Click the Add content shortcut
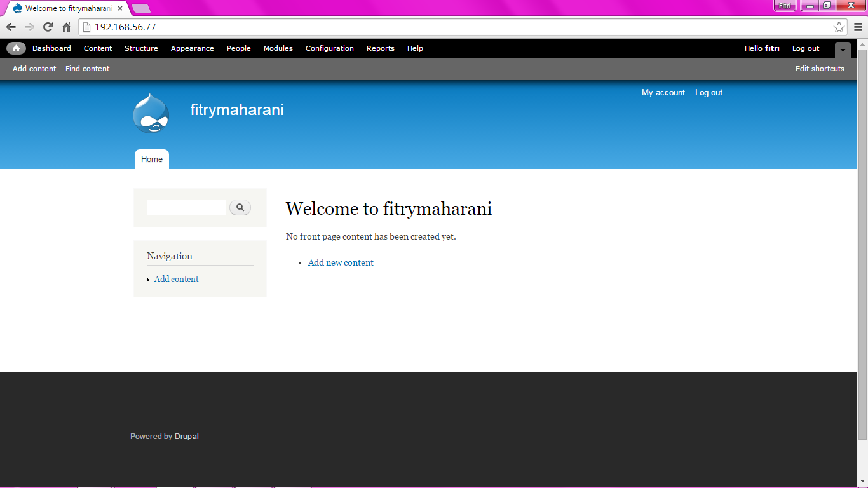 [x=34, y=69]
